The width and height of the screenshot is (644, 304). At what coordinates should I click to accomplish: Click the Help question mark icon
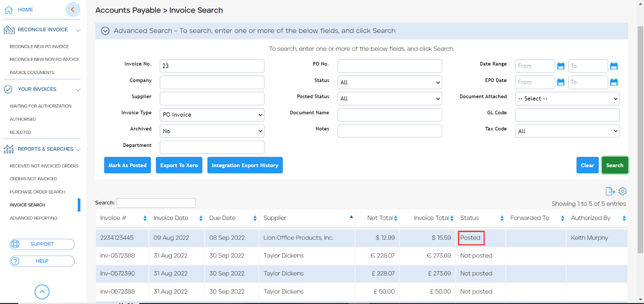[x=15, y=261]
